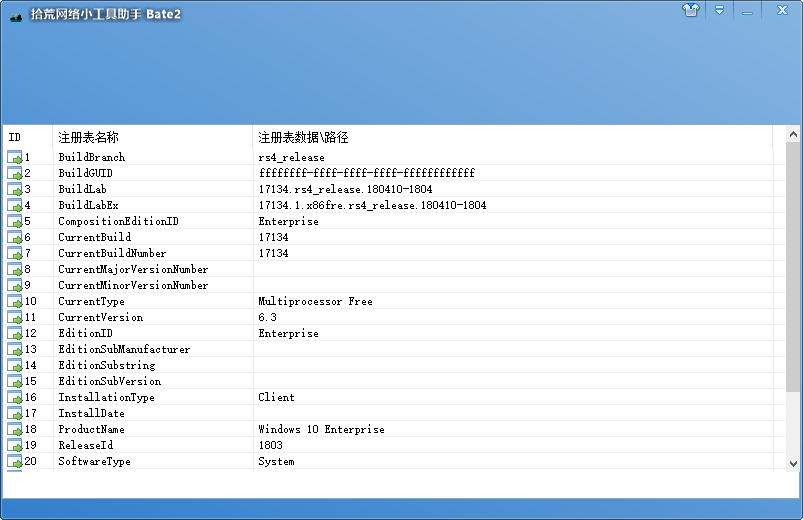Image resolution: width=803 pixels, height=520 pixels.
Task: Click the row icon for ID 5 CompositionEditionID
Action: (x=15, y=221)
